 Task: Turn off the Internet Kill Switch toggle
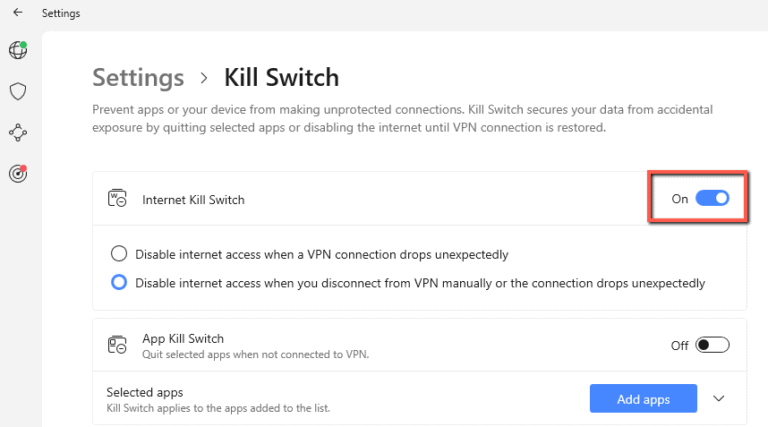[x=712, y=199]
